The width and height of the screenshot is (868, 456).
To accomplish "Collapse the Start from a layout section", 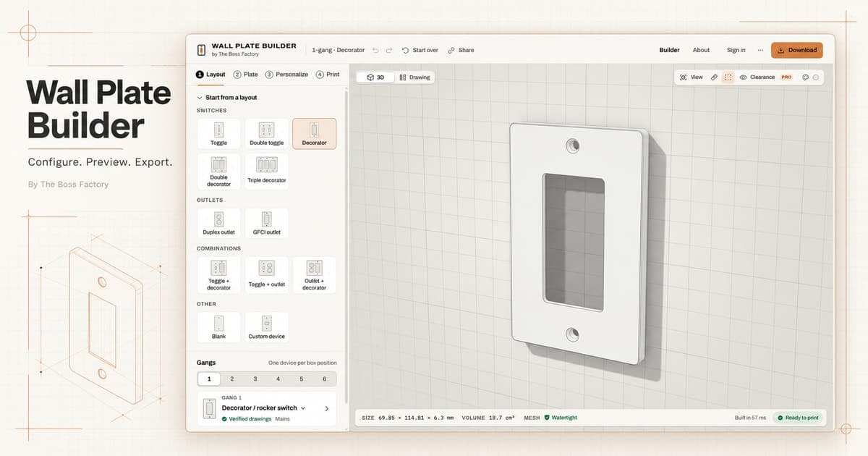I will tap(227, 97).
